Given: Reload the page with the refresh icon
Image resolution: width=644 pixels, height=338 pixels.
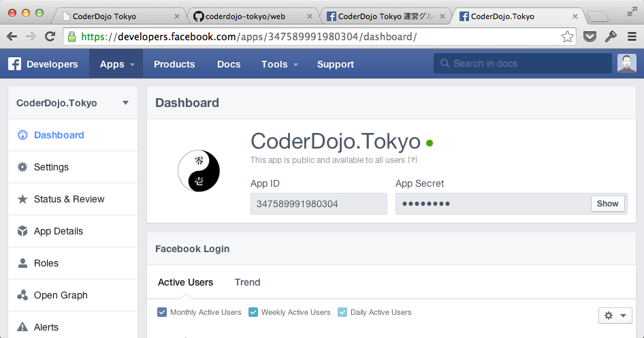Looking at the screenshot, I should click(x=50, y=37).
